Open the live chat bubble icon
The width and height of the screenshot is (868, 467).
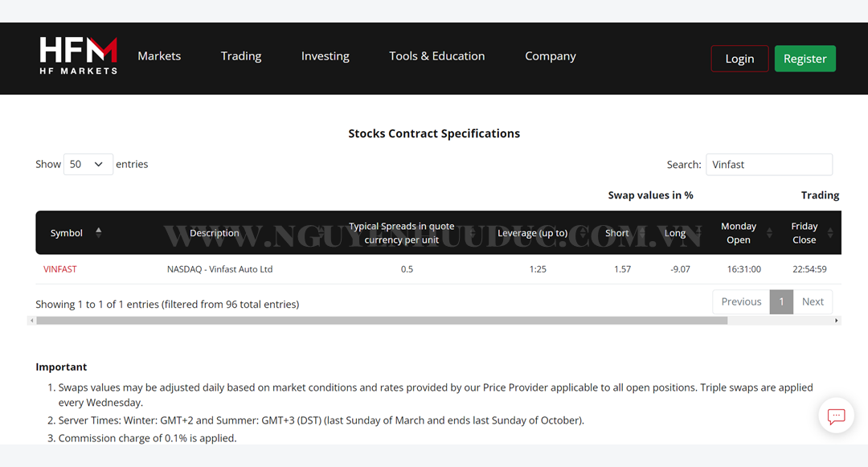pos(836,416)
